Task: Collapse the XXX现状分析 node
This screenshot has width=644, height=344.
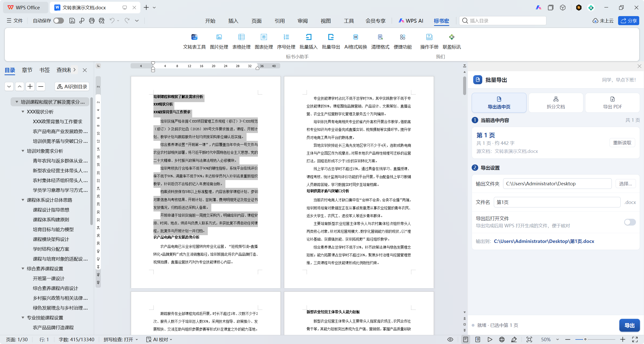Action: (x=23, y=112)
